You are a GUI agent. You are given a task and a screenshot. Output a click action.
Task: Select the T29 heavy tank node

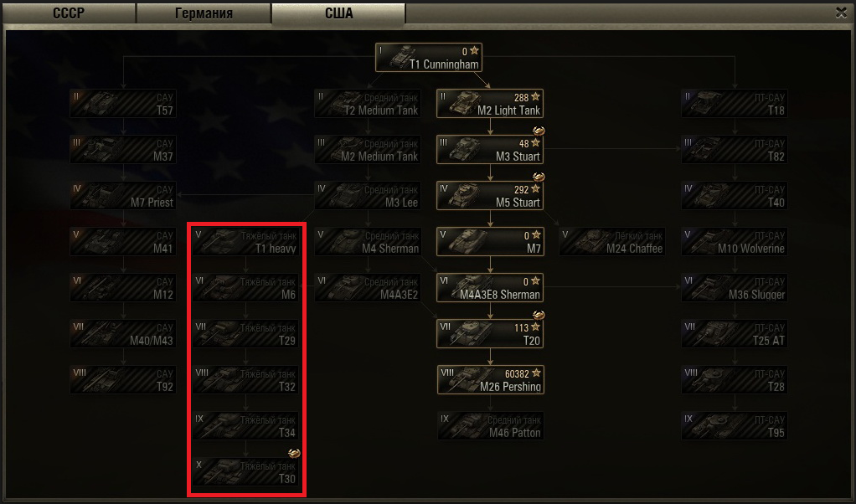(x=245, y=334)
